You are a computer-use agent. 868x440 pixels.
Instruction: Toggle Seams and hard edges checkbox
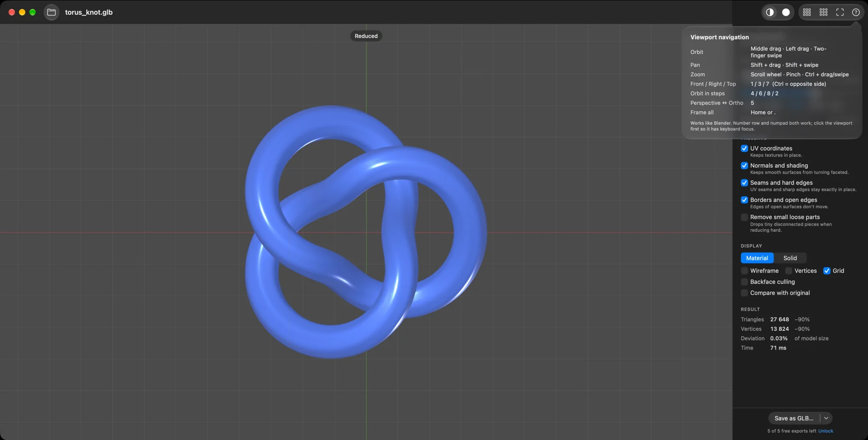(x=744, y=183)
